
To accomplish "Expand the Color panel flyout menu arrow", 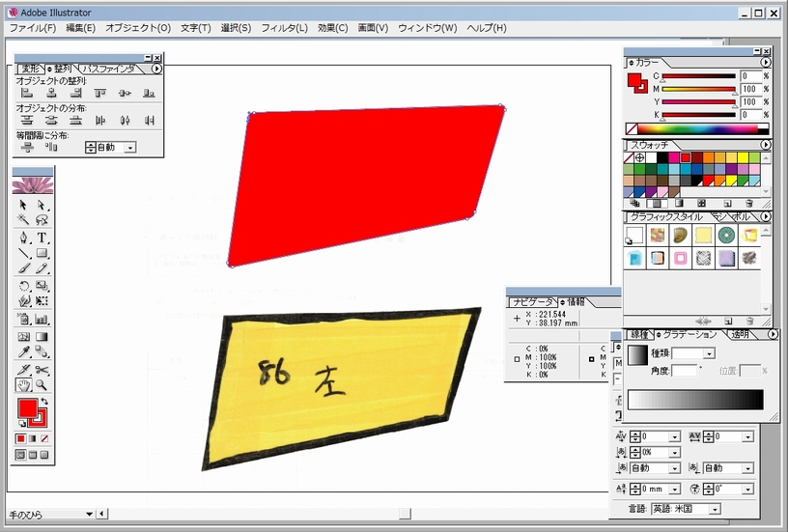I will pyautogui.click(x=766, y=62).
